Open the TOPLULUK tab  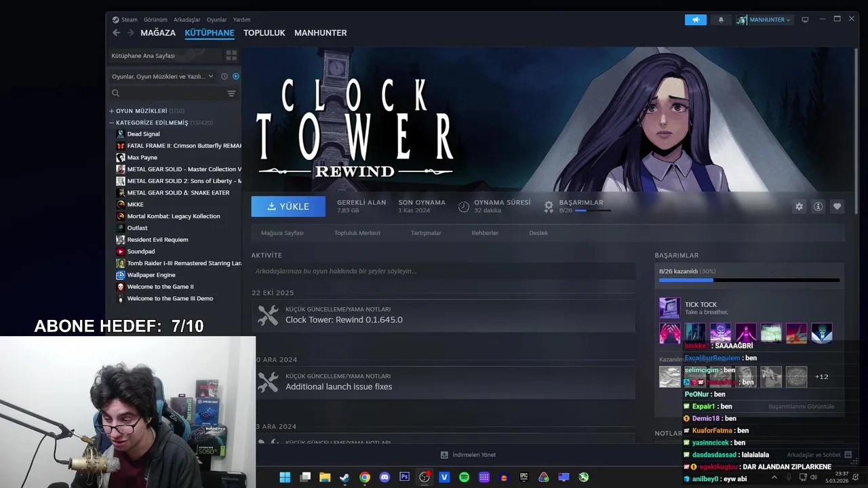point(264,33)
